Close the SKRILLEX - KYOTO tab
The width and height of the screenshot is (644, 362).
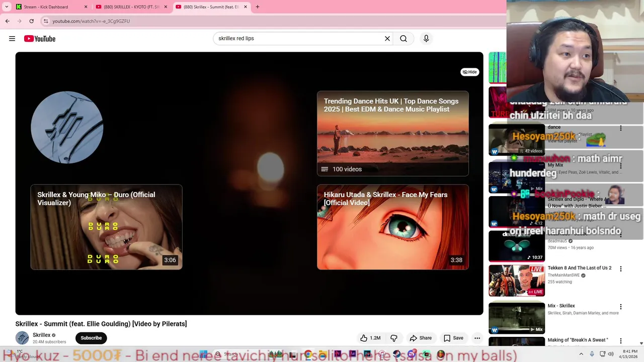click(x=166, y=7)
